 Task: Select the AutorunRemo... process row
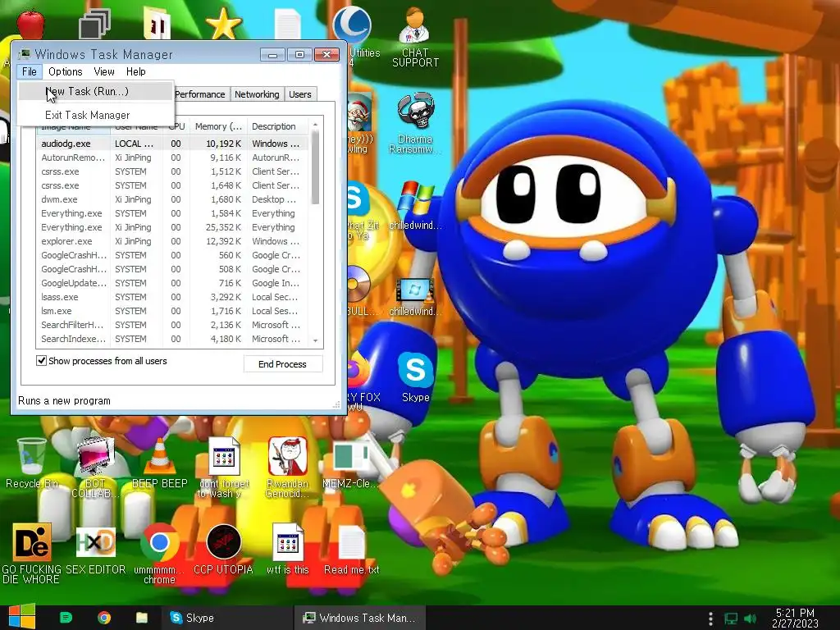(173, 157)
